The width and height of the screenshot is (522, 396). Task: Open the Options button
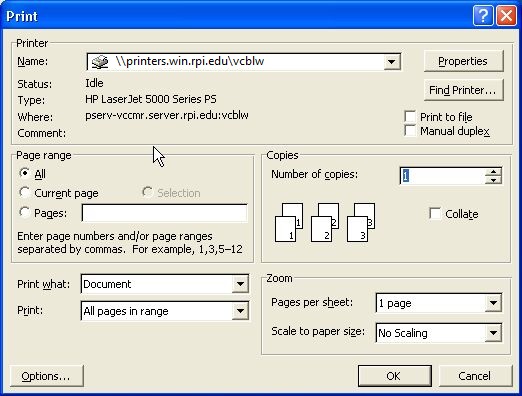tap(47, 376)
